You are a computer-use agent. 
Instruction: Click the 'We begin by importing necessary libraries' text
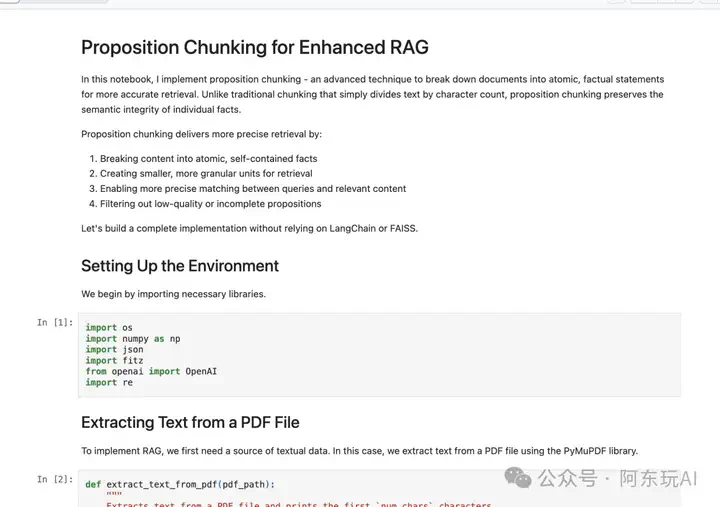[x=174, y=294]
